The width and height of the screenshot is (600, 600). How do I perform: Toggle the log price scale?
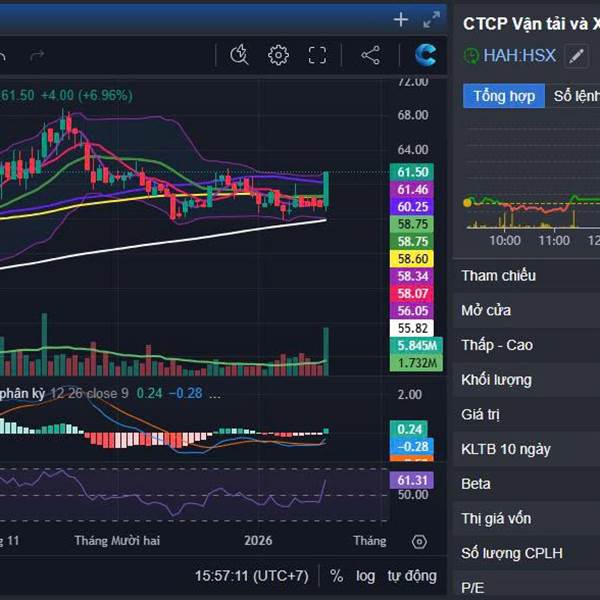click(365, 576)
